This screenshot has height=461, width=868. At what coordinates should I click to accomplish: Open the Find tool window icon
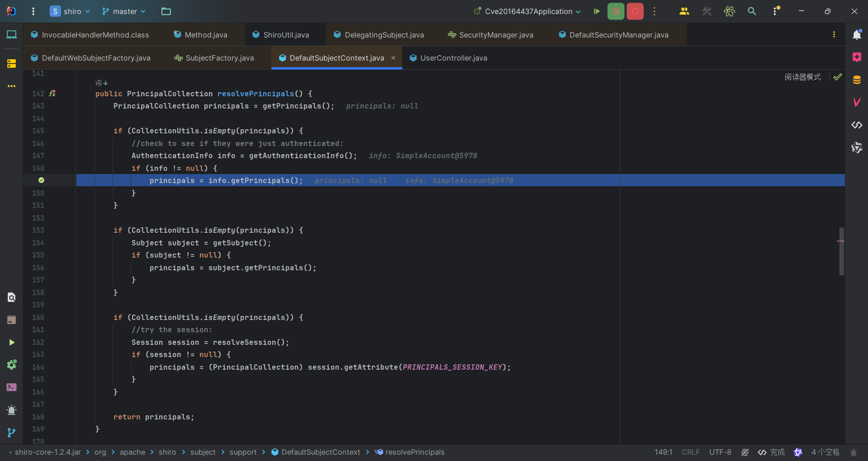pyautogui.click(x=11, y=297)
